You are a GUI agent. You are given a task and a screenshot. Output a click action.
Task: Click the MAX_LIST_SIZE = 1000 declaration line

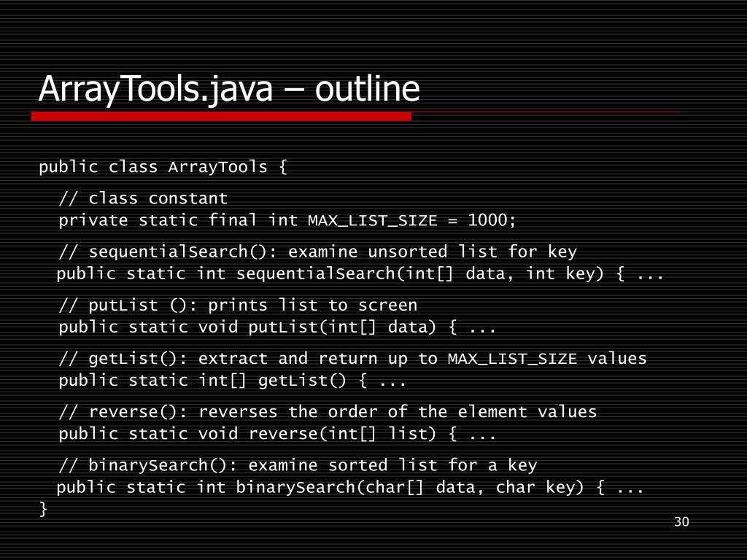pyautogui.click(x=287, y=220)
